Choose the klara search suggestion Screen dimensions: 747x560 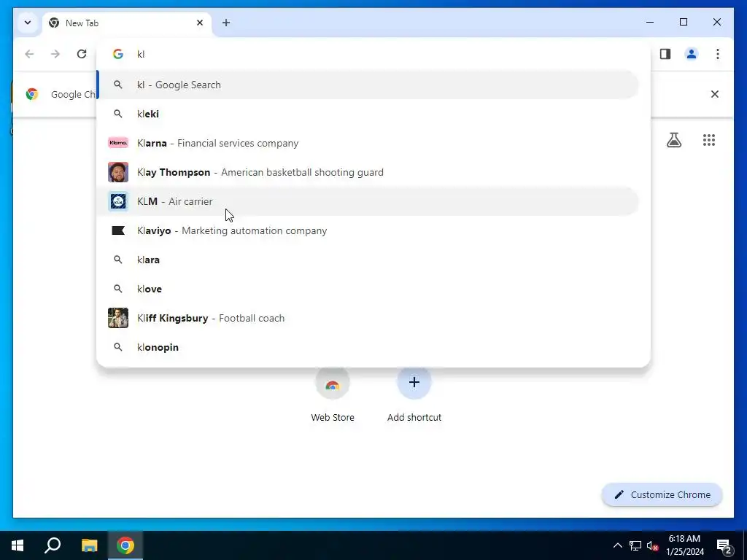pos(368,260)
